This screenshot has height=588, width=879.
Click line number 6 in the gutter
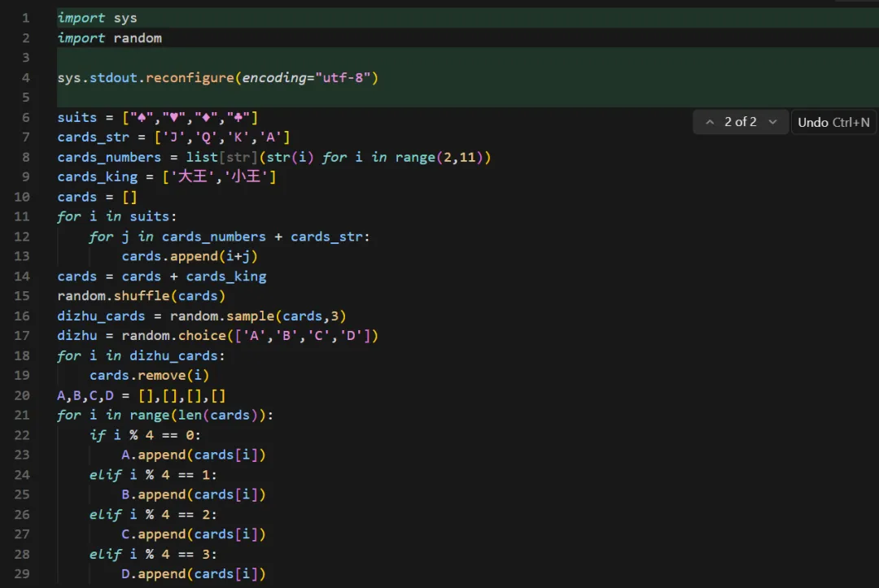point(26,118)
